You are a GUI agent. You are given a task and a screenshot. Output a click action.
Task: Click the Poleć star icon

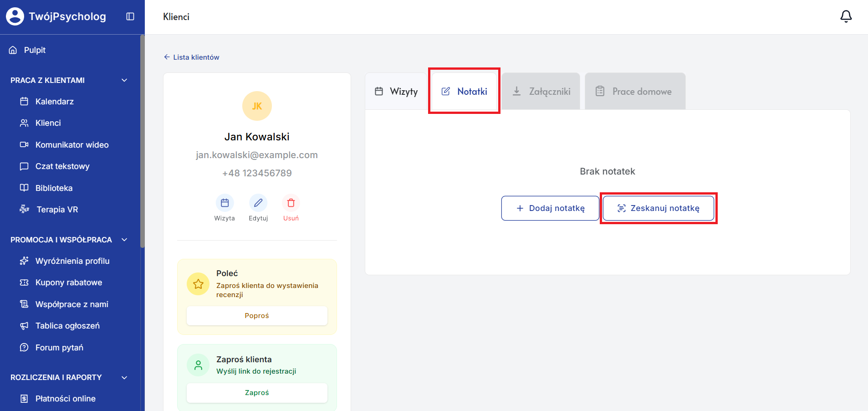coord(198,284)
